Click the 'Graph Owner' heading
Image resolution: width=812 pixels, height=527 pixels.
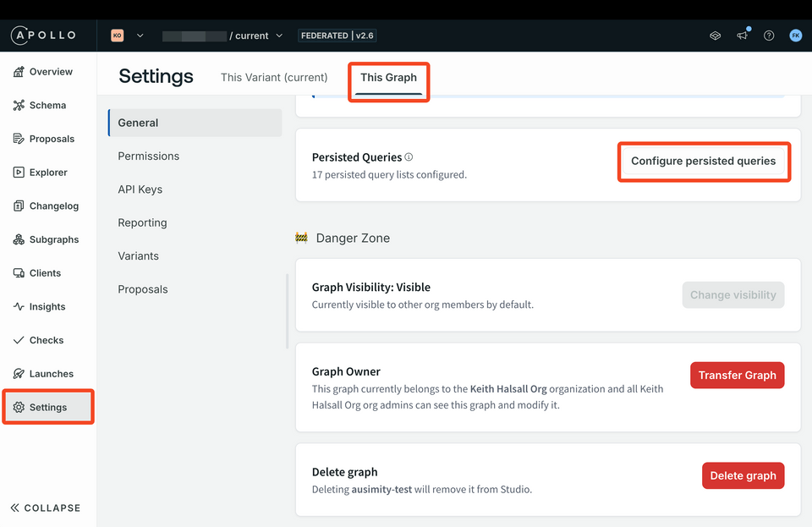click(346, 371)
